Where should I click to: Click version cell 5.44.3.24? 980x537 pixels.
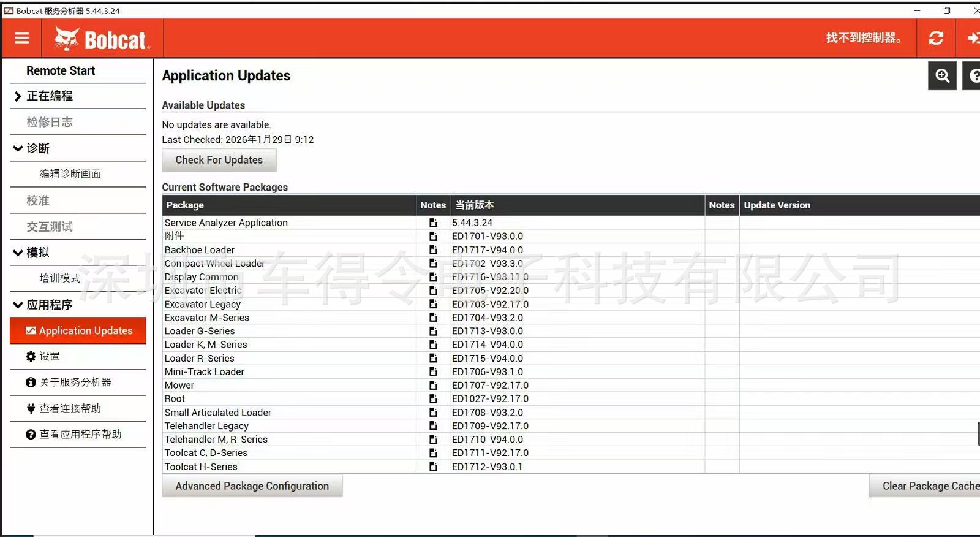click(x=472, y=223)
